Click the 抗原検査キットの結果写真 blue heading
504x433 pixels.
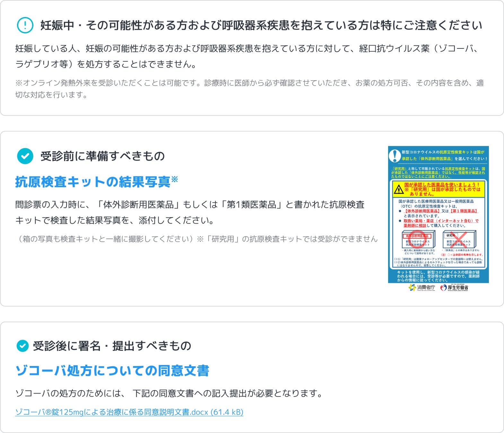pyautogui.click(x=93, y=182)
